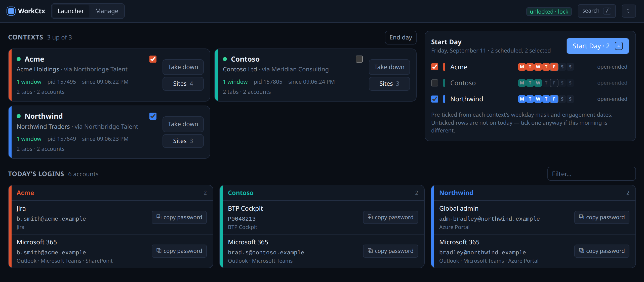The height and width of the screenshot is (282, 644).
Task: Take down the Contoso context
Action: pos(389,67)
